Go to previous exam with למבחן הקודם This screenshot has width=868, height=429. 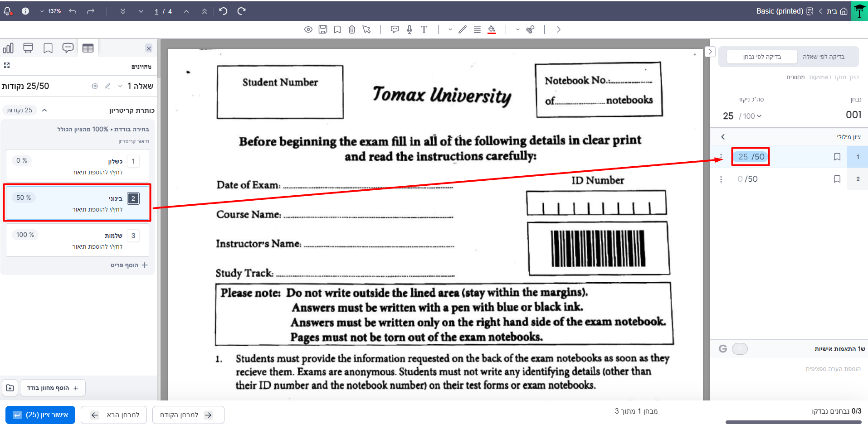click(188, 415)
